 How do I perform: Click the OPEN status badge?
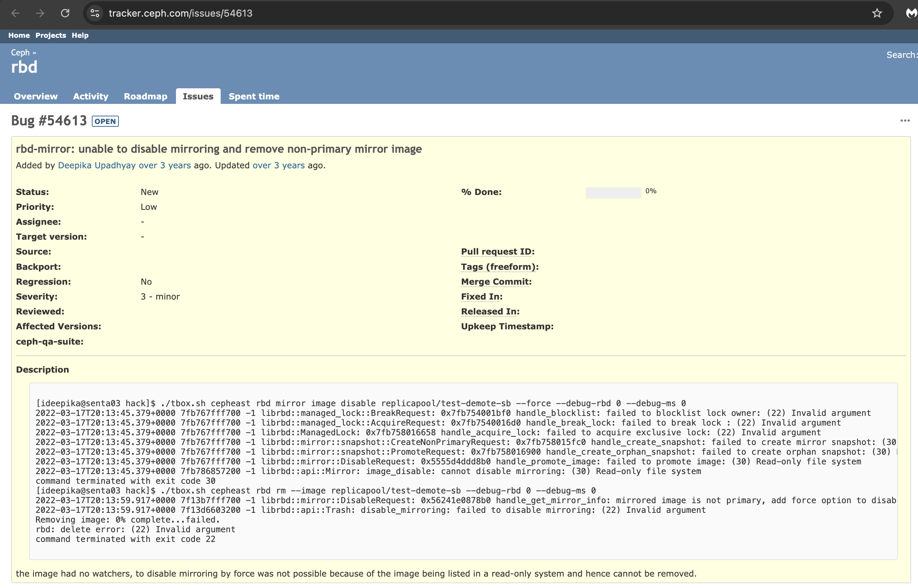pyautogui.click(x=105, y=121)
